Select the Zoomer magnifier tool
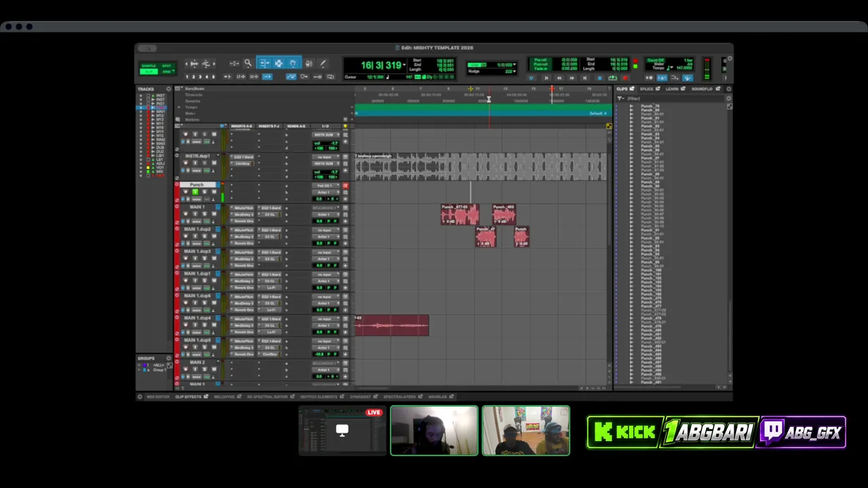The height and width of the screenshot is (488, 868). pos(248,63)
